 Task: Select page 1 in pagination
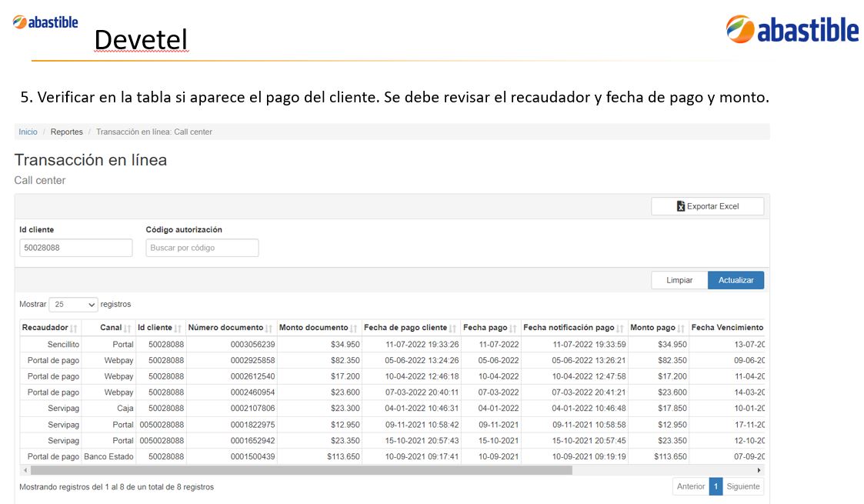click(x=716, y=486)
